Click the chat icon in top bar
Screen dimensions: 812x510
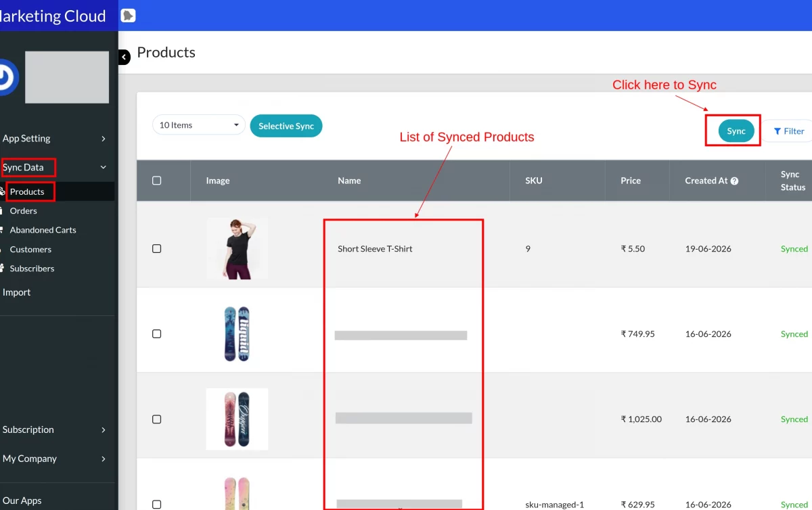click(128, 16)
